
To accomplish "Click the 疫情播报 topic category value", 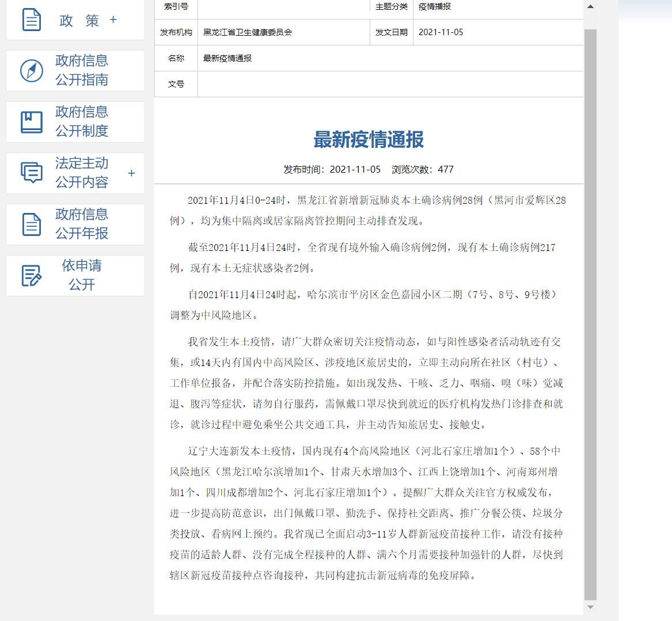I will [435, 7].
